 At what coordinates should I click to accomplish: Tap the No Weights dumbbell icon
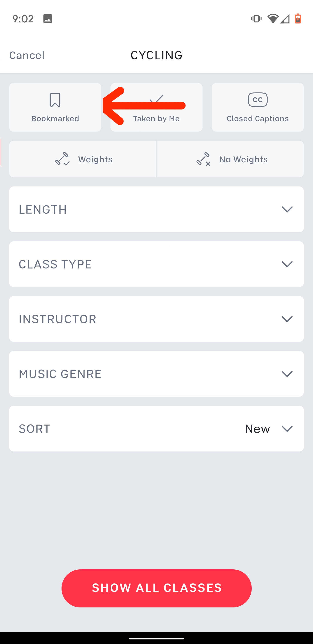click(203, 159)
